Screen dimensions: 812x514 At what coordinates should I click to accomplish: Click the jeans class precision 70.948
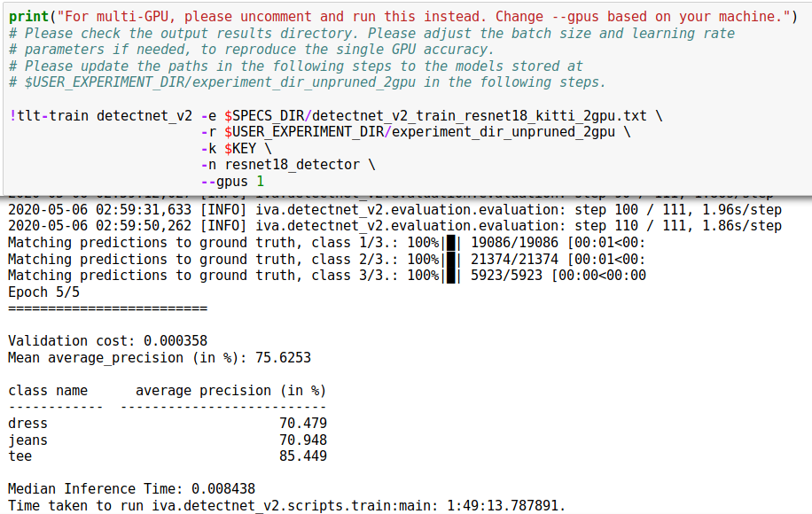(x=303, y=440)
